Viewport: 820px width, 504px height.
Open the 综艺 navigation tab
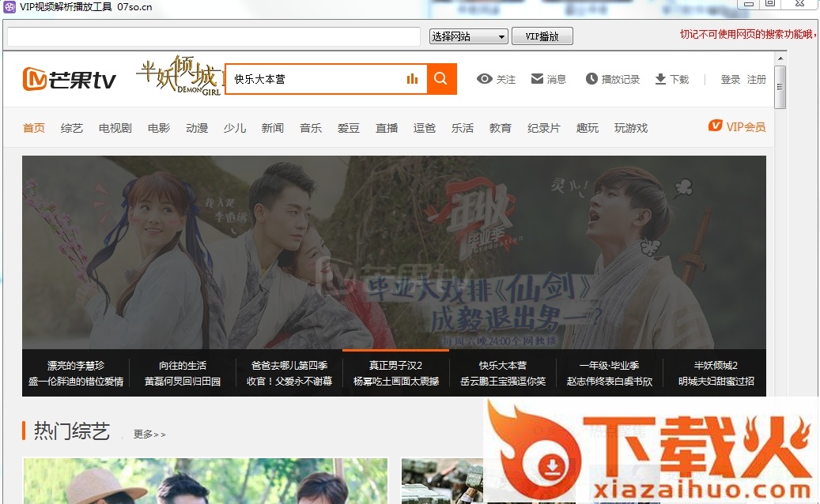click(x=72, y=128)
